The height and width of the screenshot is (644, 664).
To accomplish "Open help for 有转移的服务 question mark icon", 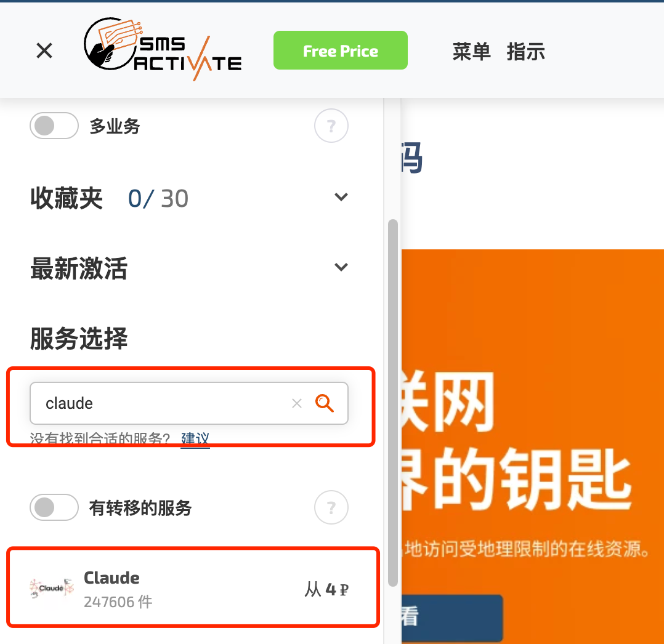I will pyautogui.click(x=331, y=507).
